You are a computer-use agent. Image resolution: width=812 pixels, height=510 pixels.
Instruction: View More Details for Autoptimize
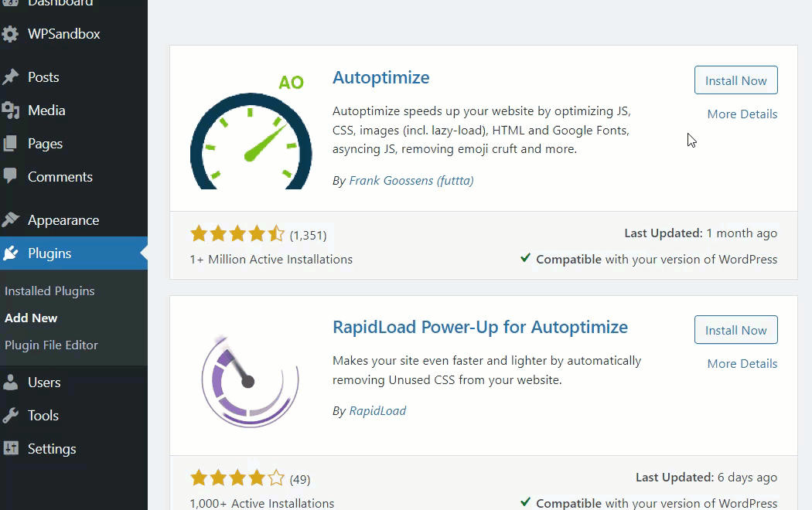click(742, 114)
